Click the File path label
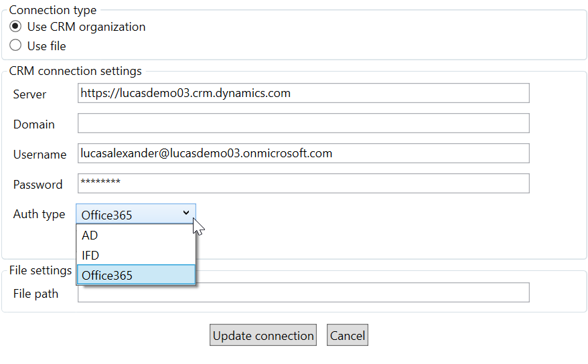Image resolution: width=588 pixels, height=364 pixels. [x=35, y=294]
